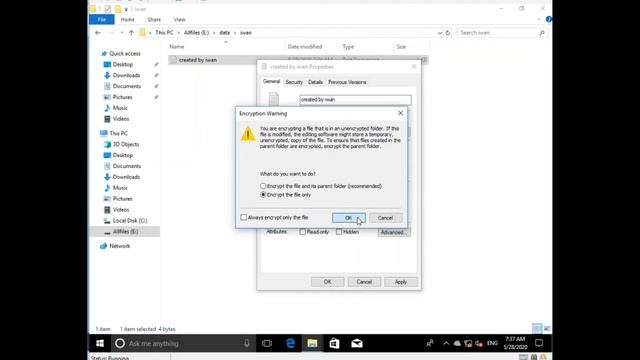Select file 'created by iwan'

pos(198,60)
